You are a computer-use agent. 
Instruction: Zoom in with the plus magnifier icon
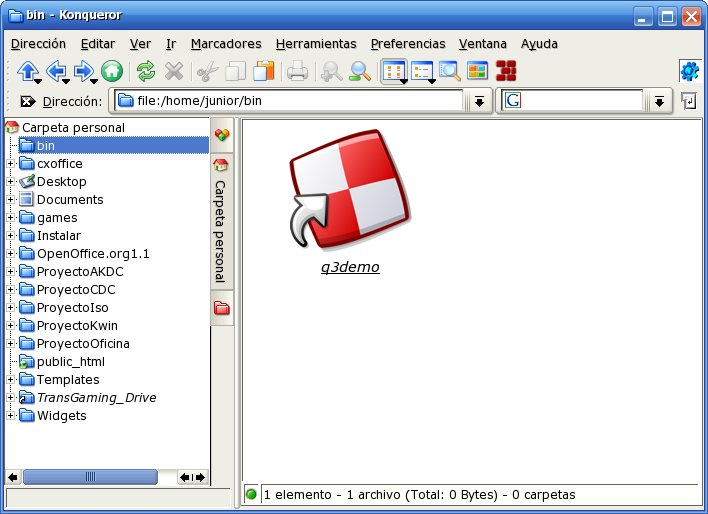pyautogui.click(x=331, y=71)
